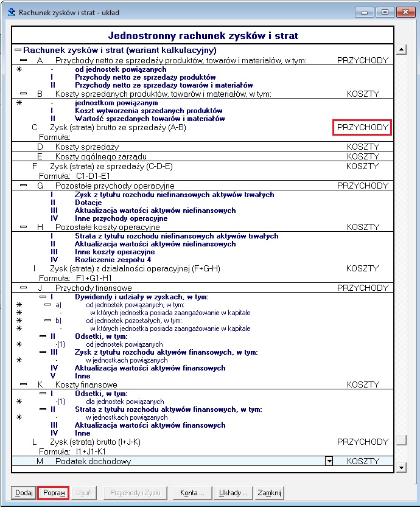This screenshot has width=420, height=508.
Task: Open the dropdown arrow in Podatek dochodowy row
Action: click(329, 461)
